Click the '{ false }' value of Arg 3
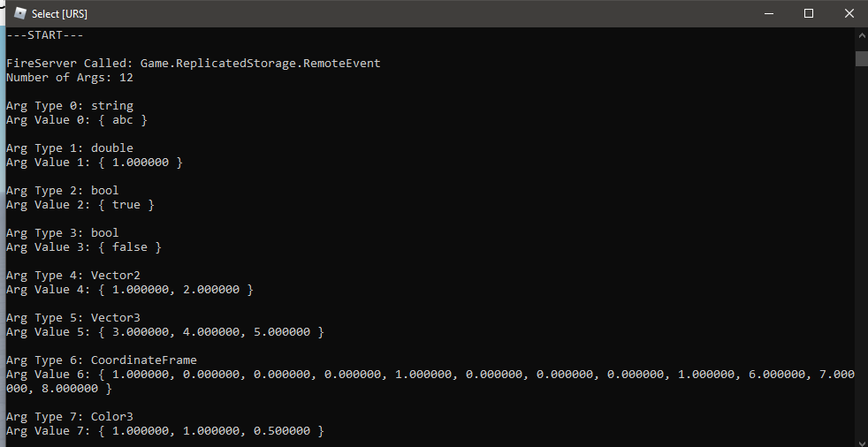Viewport: 868px width, 447px height. [130, 246]
